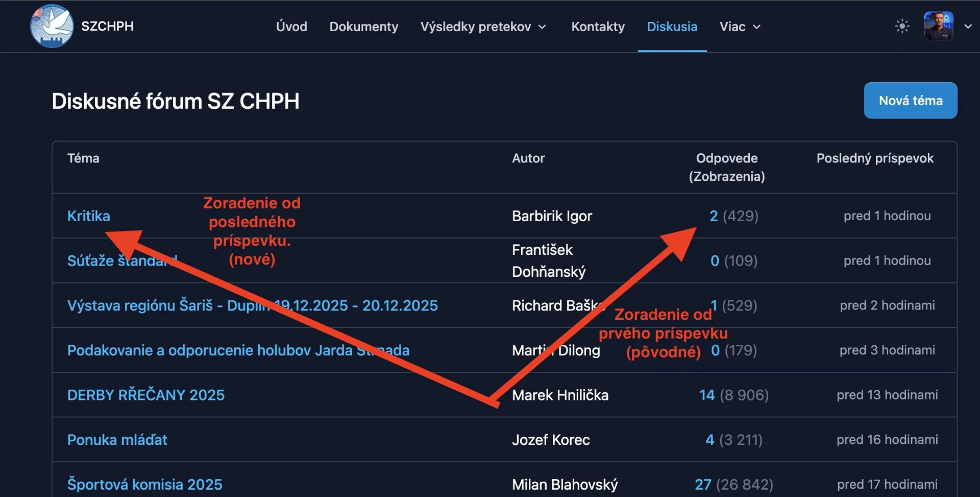This screenshot has width=980, height=497.
Task: Click the SZCHPH site title text
Action: tap(108, 26)
